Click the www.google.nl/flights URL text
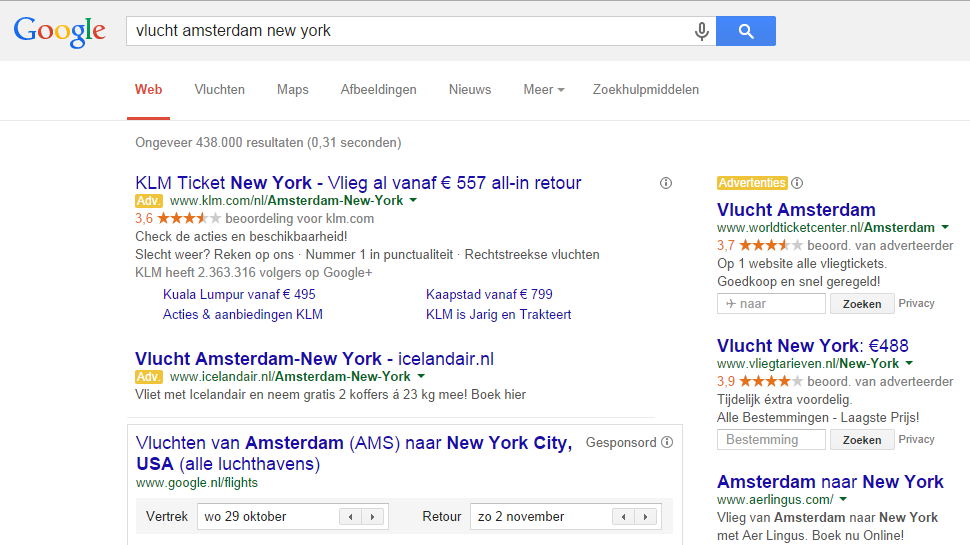 point(197,483)
